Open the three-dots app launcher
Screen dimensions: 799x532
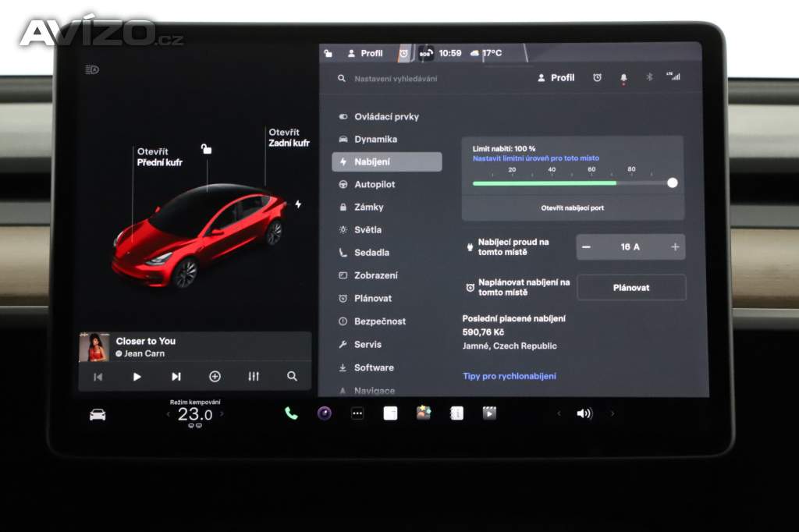point(357,413)
